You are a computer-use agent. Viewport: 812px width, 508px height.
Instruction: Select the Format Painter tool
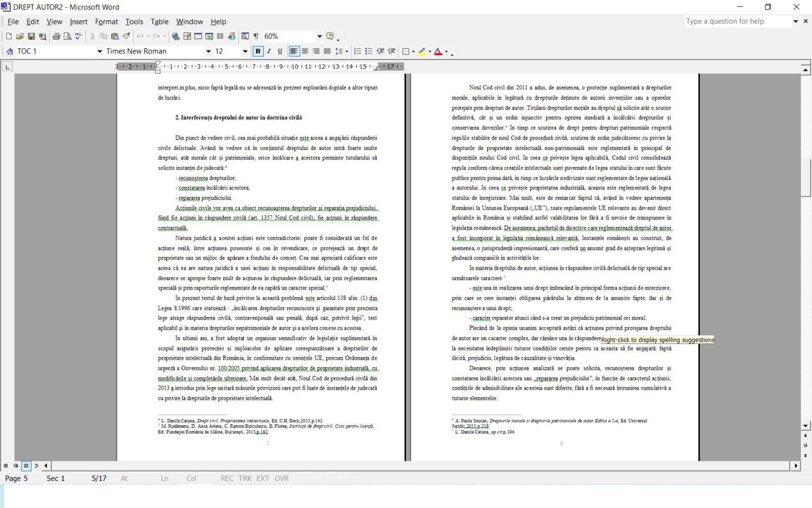point(126,36)
